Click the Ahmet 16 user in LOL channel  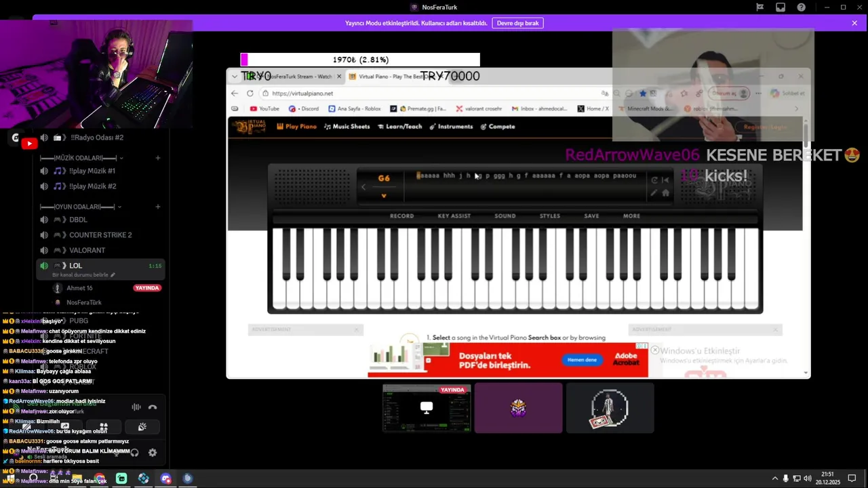(x=79, y=288)
